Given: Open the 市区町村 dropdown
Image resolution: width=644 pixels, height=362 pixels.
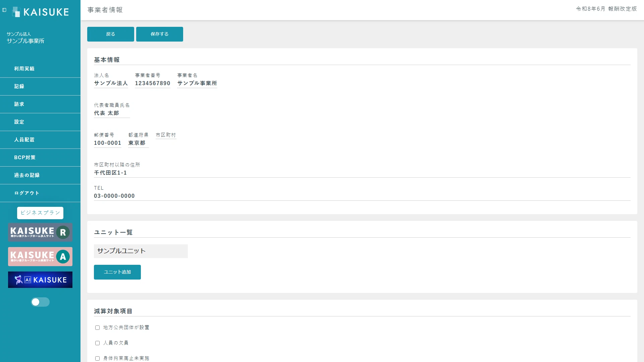Looking at the screenshot, I should [x=166, y=135].
